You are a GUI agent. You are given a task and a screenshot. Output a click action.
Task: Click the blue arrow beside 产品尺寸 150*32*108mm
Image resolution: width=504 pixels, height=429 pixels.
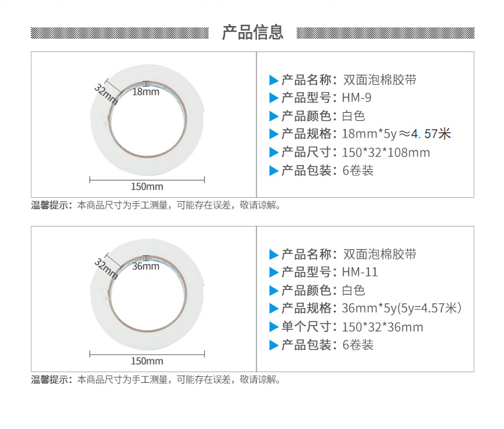coord(274,152)
